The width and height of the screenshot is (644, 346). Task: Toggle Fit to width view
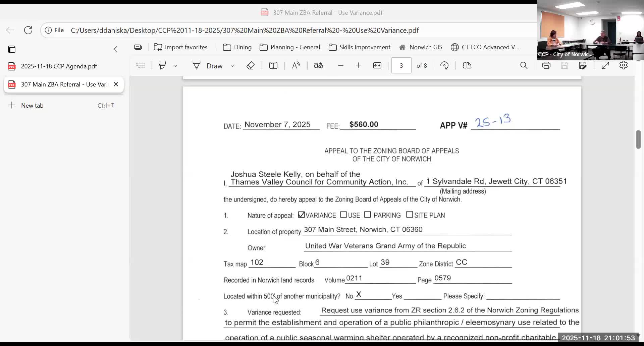tap(377, 66)
